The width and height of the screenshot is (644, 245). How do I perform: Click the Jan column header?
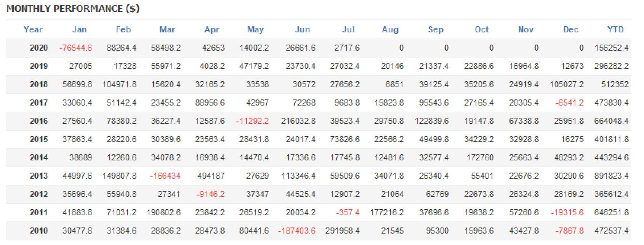tap(79, 30)
